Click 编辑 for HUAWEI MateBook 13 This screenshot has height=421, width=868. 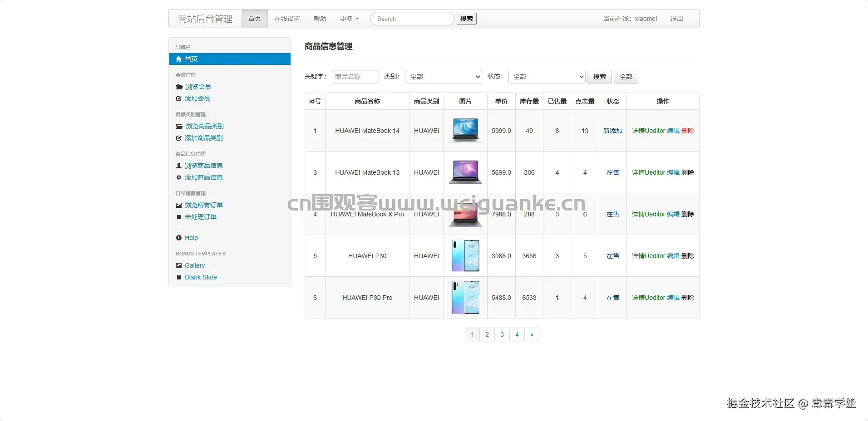[673, 172]
